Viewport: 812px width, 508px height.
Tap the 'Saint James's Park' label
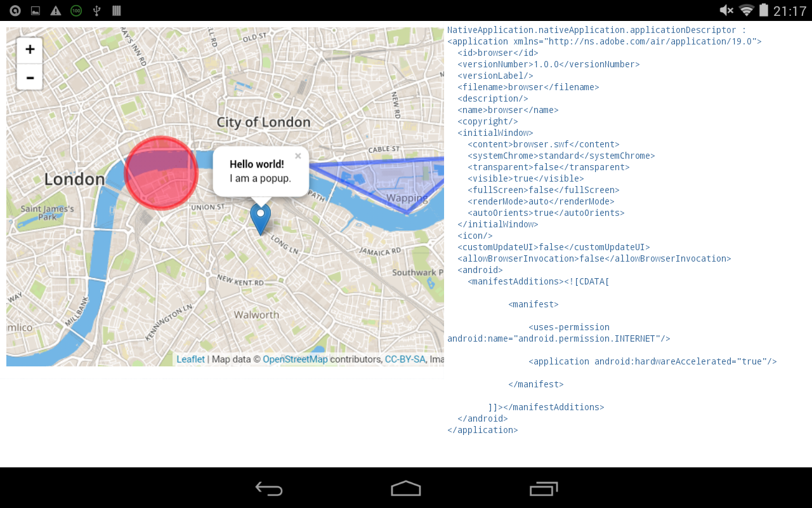[x=47, y=213]
